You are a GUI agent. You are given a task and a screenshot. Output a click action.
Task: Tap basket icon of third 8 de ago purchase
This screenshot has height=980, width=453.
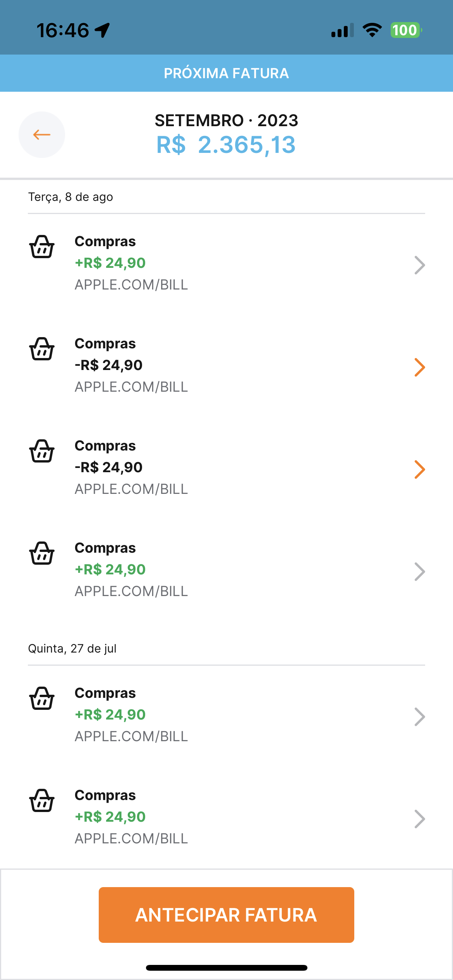click(x=42, y=451)
